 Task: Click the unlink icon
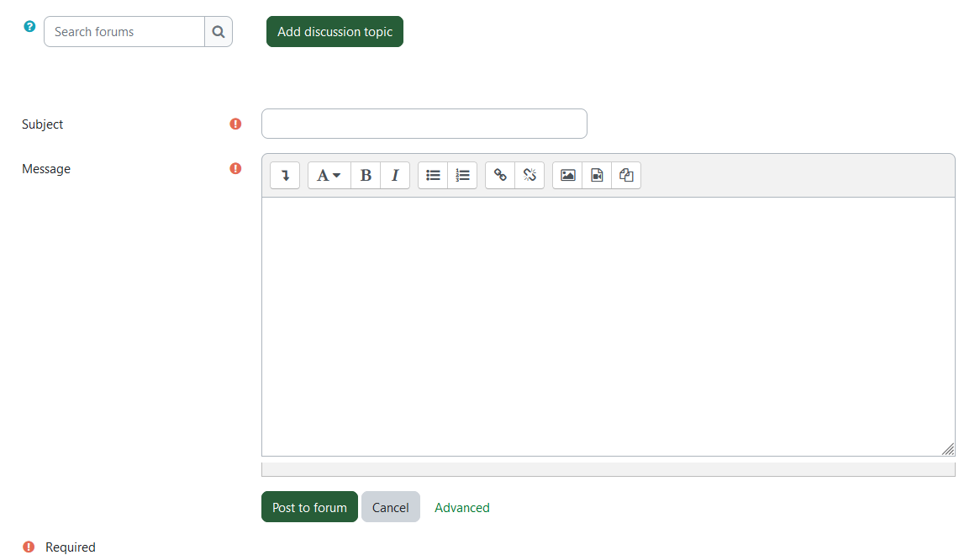coord(530,175)
